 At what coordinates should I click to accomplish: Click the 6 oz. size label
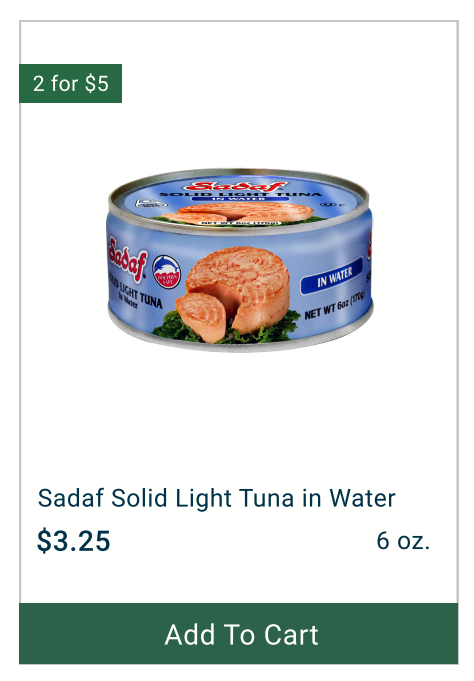tap(403, 541)
